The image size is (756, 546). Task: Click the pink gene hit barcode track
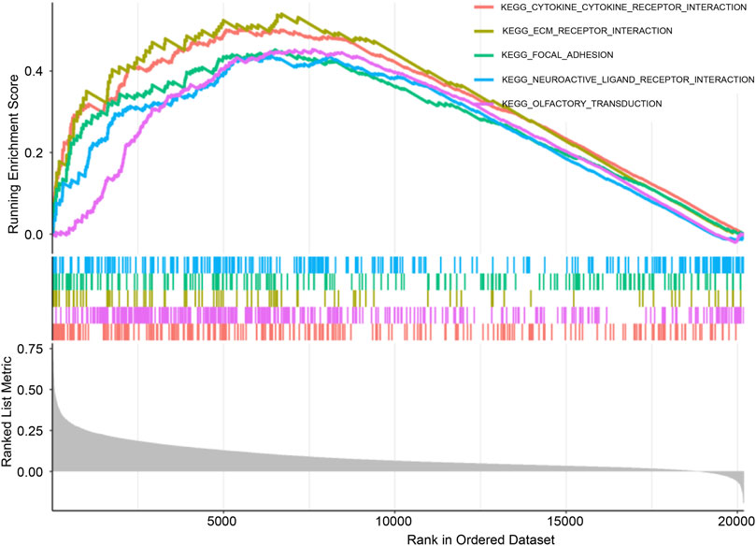pyautogui.click(x=398, y=315)
